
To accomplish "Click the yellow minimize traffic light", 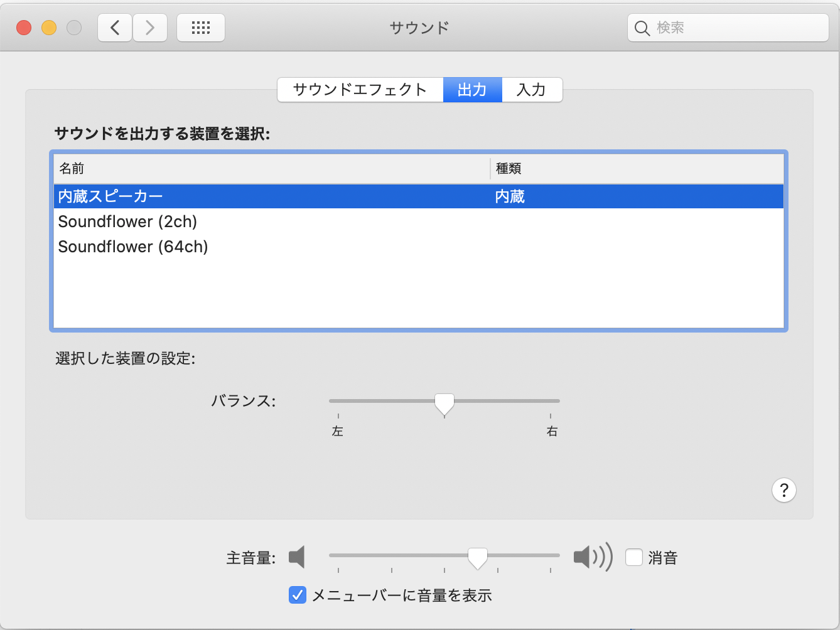I will (x=48, y=28).
